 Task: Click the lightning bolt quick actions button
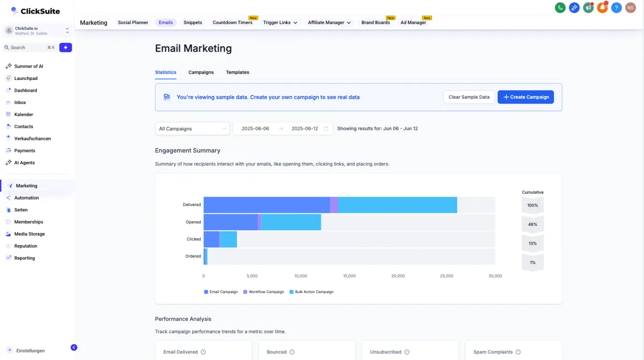(65, 47)
